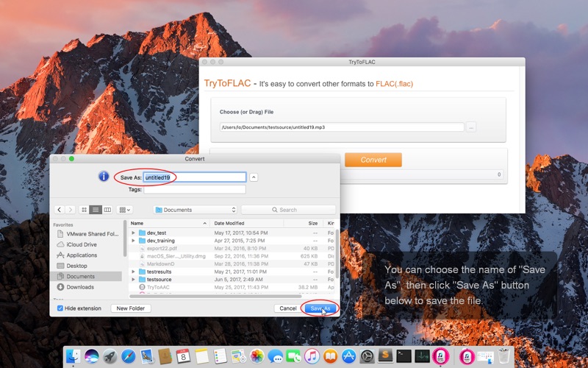Open Photos flower icon in dock
The width and height of the screenshot is (588, 368).
[257, 355]
